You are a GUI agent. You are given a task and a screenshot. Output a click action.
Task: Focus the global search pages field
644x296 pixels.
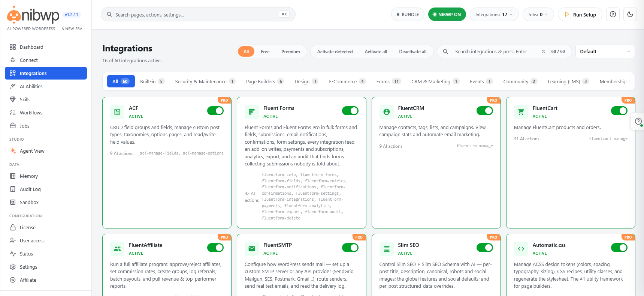[x=198, y=15]
